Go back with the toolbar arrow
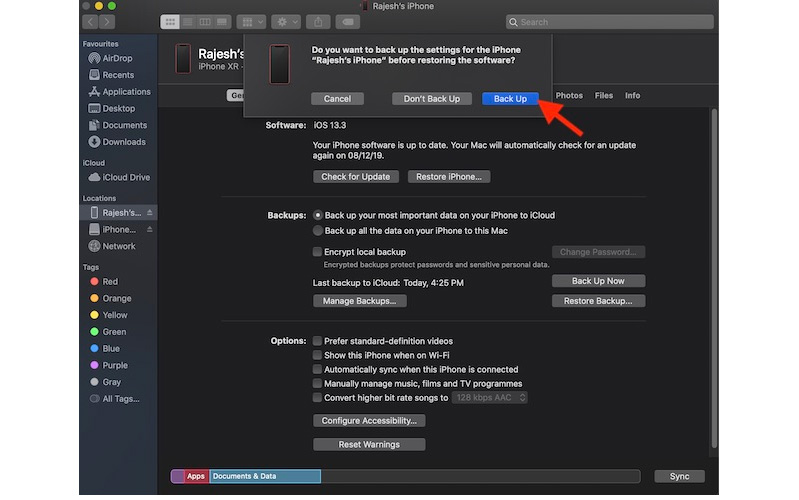This screenshot has width=799, height=500. point(90,21)
